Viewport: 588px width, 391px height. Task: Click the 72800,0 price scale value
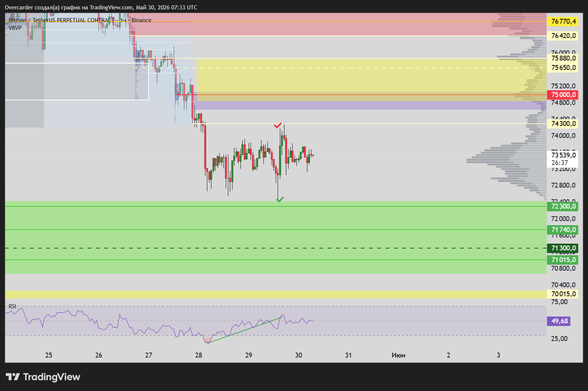click(563, 185)
